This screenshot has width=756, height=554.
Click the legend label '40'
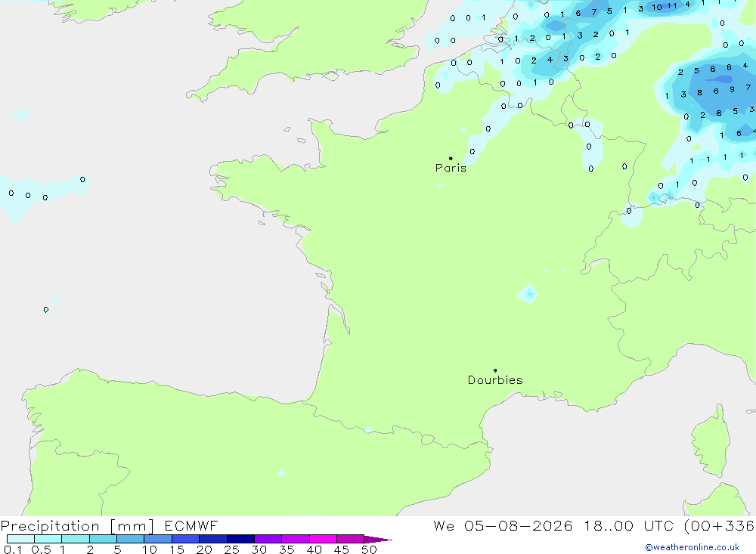tap(314, 549)
